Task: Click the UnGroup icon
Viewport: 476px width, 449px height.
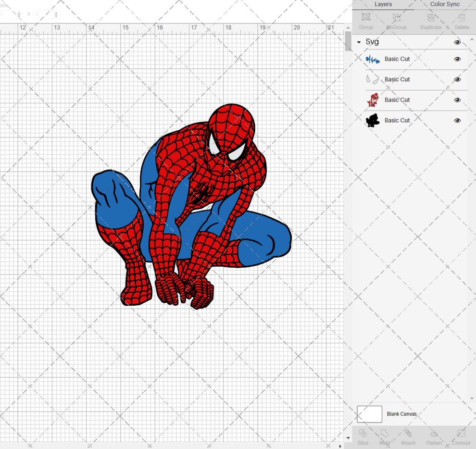Action: pyautogui.click(x=396, y=21)
